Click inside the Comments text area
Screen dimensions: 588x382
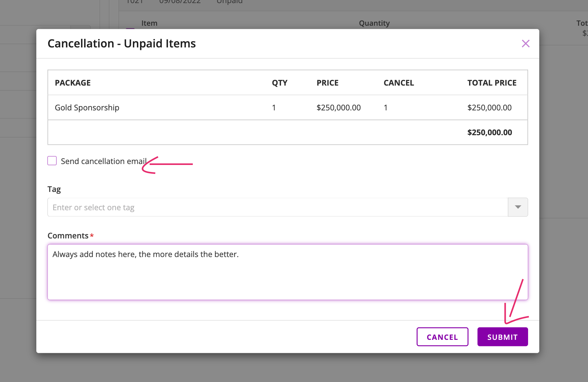287,272
